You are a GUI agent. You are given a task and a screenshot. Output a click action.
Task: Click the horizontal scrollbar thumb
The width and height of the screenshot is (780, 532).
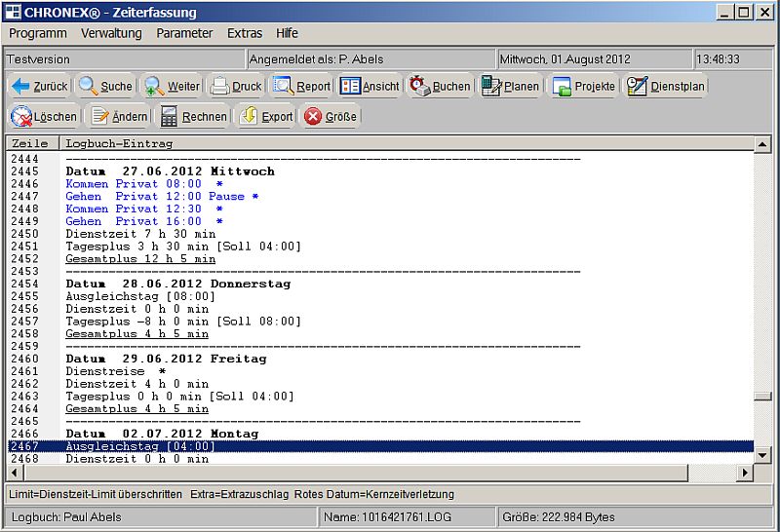pyautogui.click(x=355, y=473)
